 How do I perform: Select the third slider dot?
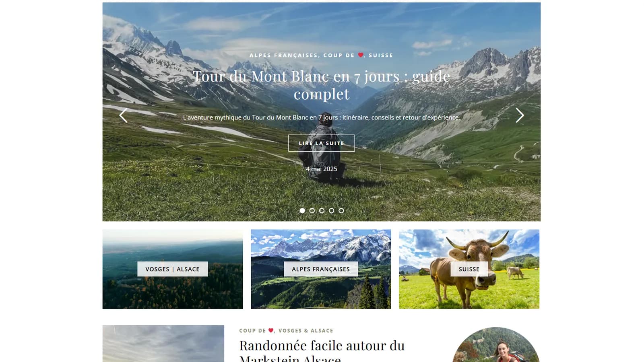click(322, 210)
